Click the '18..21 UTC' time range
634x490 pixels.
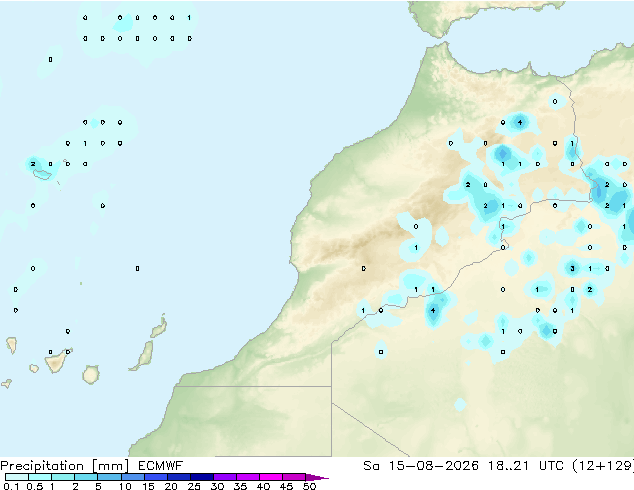point(526,466)
